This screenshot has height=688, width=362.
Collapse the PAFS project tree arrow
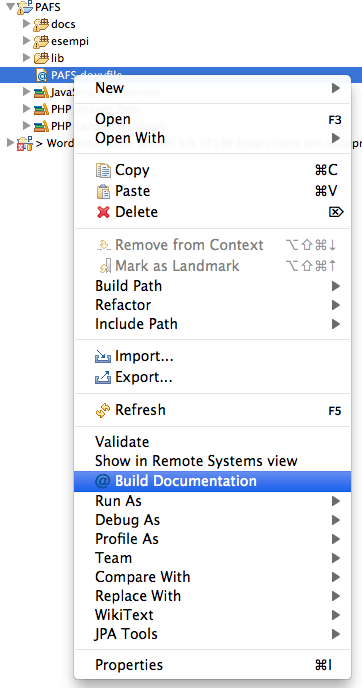pos(11,7)
